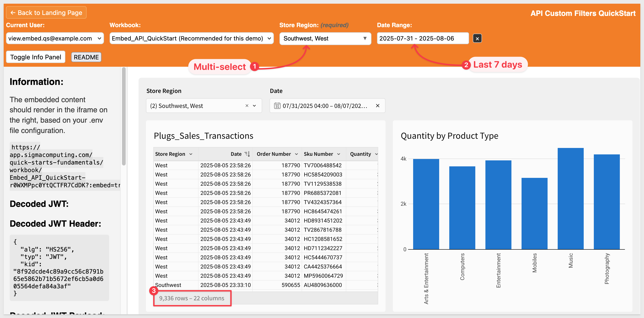The width and height of the screenshot is (644, 318).
Task: Click the Mobiles bar in chart
Action: pos(534,213)
